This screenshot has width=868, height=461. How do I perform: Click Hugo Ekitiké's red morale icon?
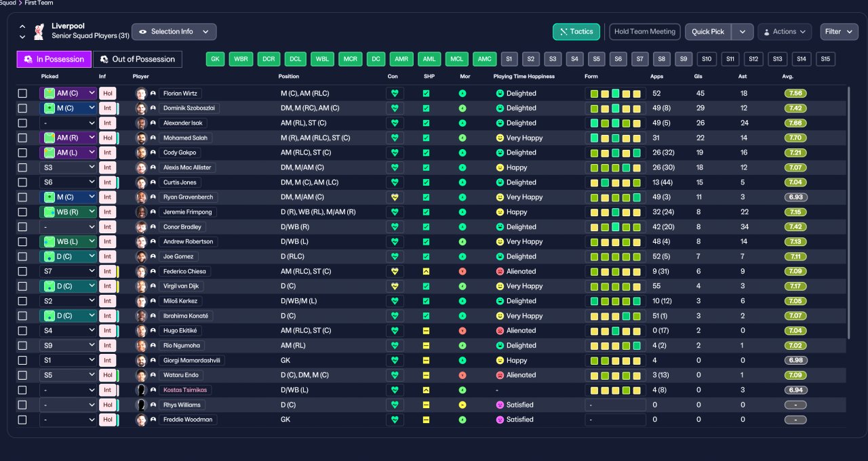point(462,331)
